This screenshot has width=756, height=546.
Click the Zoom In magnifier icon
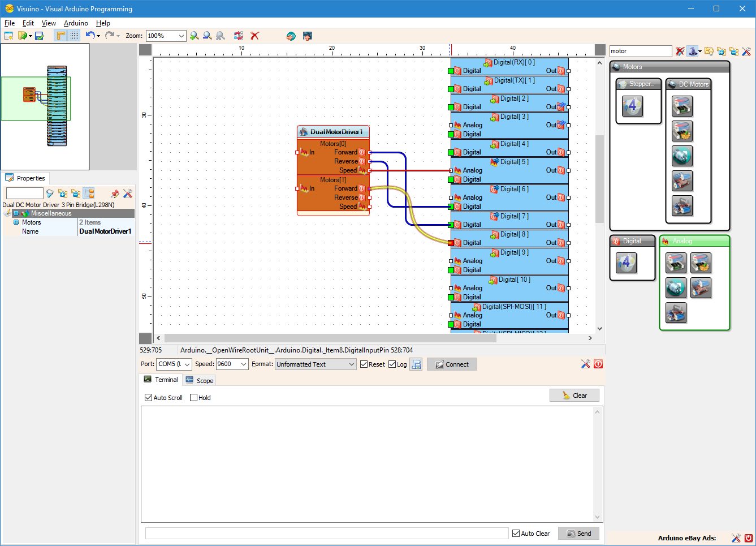[195, 36]
